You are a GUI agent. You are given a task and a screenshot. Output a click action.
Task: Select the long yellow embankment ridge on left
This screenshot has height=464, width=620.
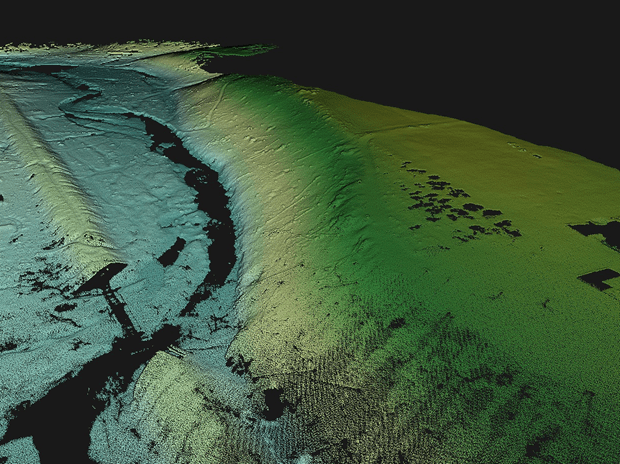click(x=60, y=190)
